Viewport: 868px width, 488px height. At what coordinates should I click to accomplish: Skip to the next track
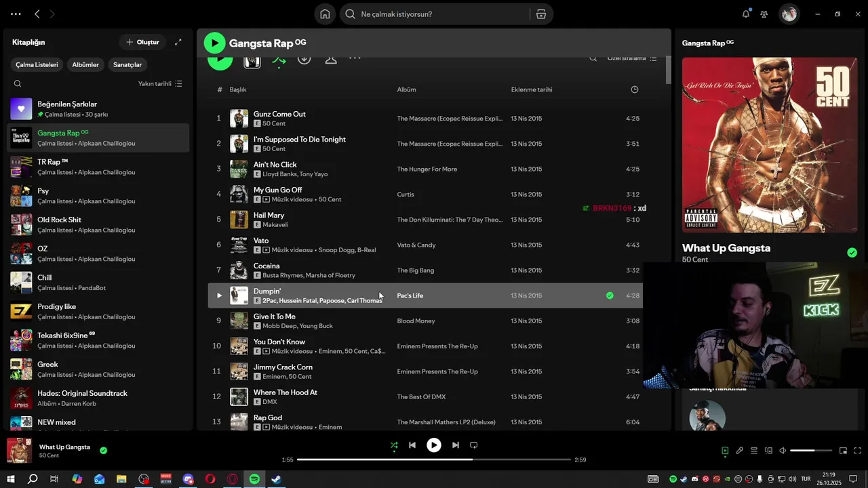[456, 445]
